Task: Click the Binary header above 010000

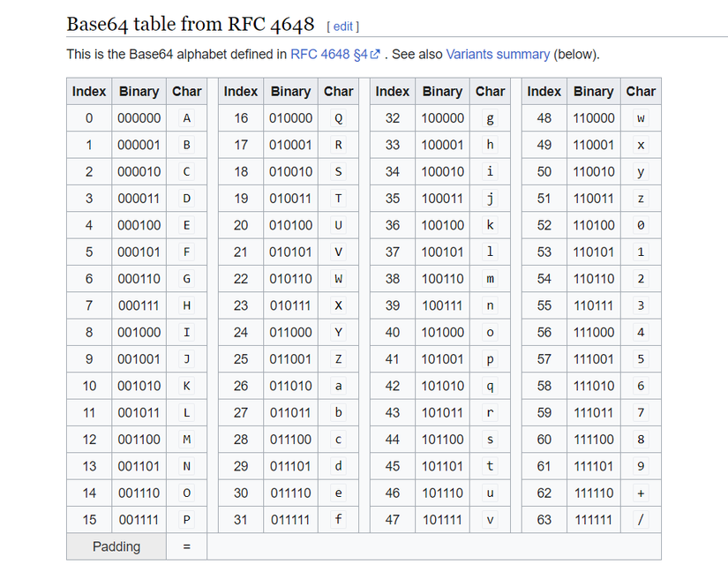Action: point(290,92)
